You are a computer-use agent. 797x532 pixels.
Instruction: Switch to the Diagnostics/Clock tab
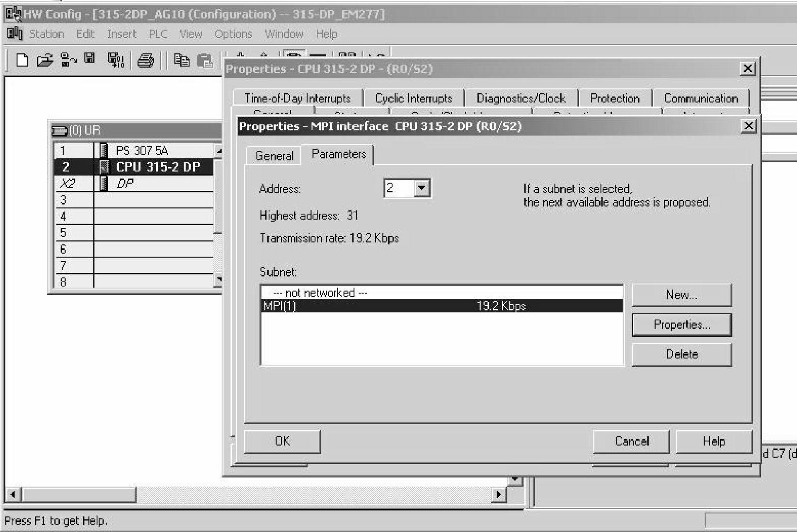pyautogui.click(x=521, y=98)
